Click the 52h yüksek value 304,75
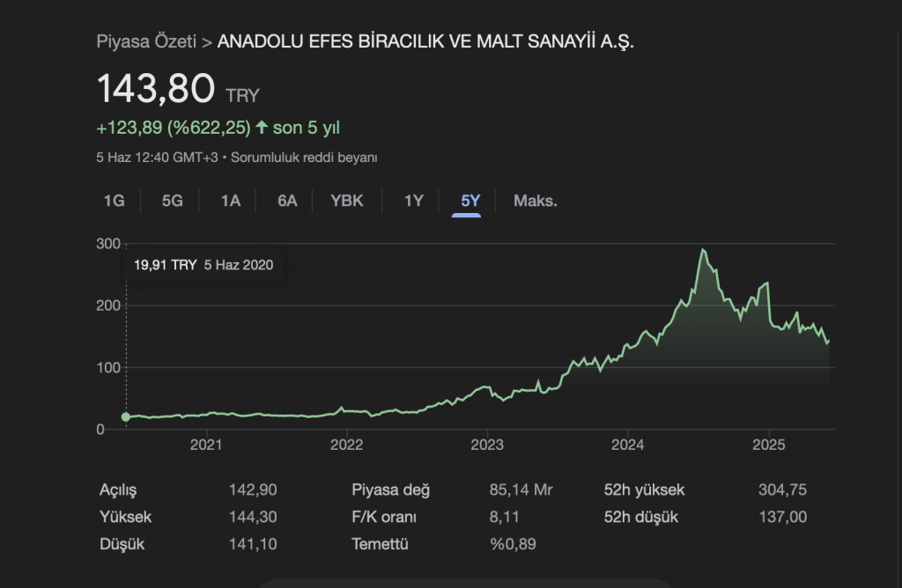Viewport: 902px width, 588px height. [x=782, y=490]
